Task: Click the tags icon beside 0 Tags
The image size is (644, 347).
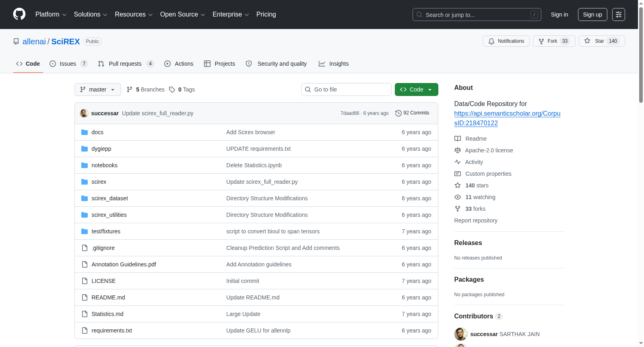Action: point(172,89)
